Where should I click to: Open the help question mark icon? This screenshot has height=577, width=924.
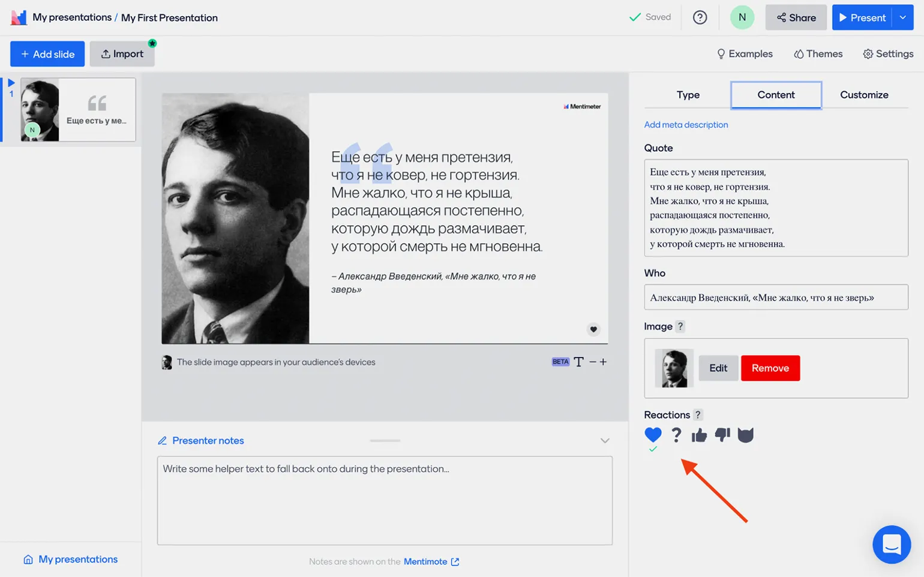point(700,17)
